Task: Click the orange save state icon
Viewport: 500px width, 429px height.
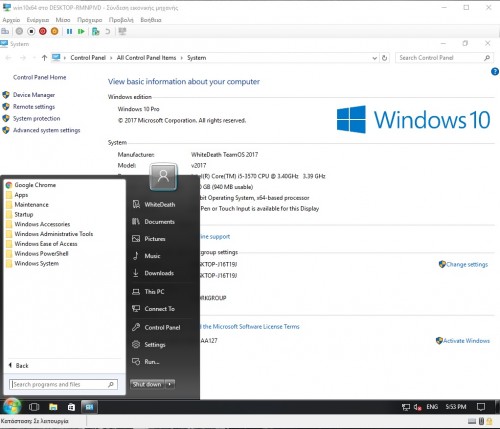Action: (55, 31)
